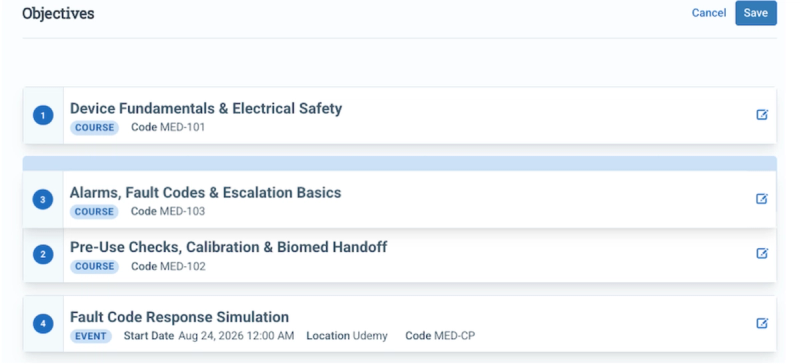The image size is (800, 364).
Task: Click COURSE badge under Device Fundamentals
Action: point(94,128)
